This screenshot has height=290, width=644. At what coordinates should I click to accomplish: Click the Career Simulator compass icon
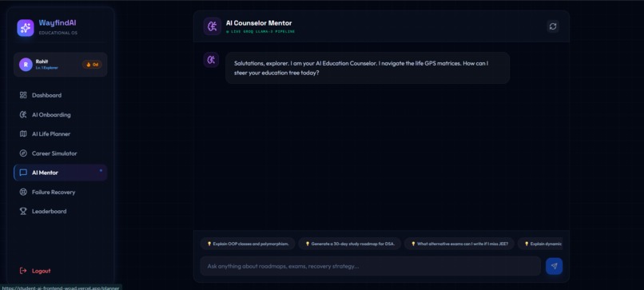point(23,153)
